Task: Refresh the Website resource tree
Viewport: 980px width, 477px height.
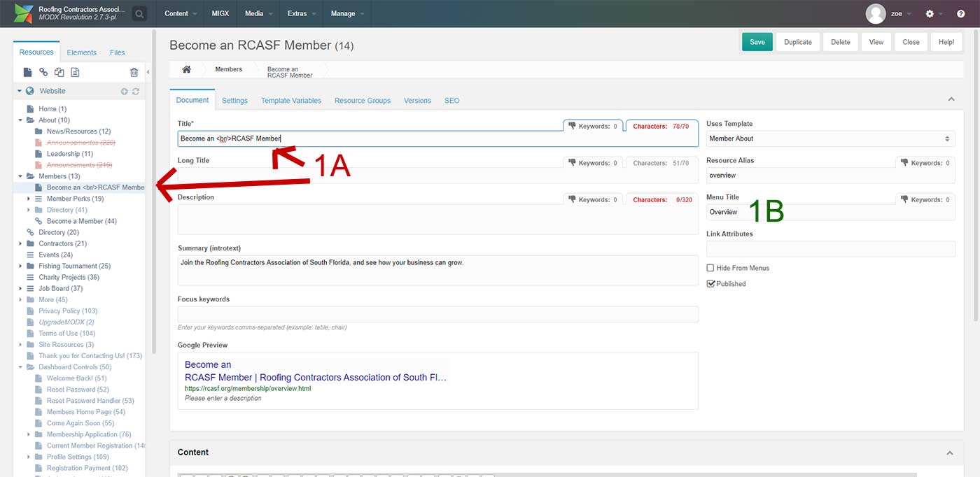Action: [136, 91]
